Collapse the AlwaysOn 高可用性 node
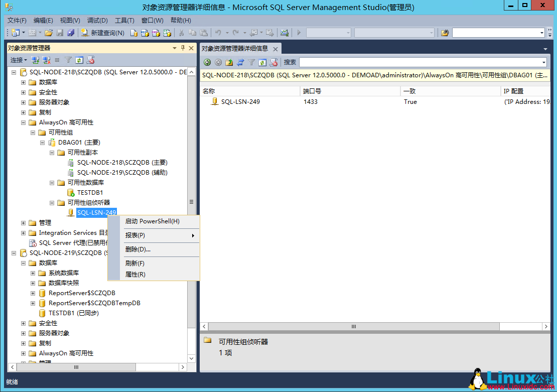This screenshot has height=392, width=557. click(x=23, y=122)
